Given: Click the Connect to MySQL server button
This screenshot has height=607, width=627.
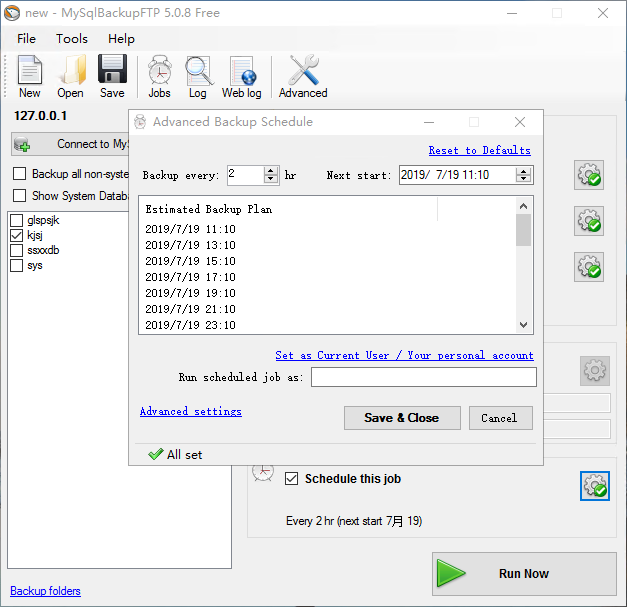Looking at the screenshot, I should (70, 144).
